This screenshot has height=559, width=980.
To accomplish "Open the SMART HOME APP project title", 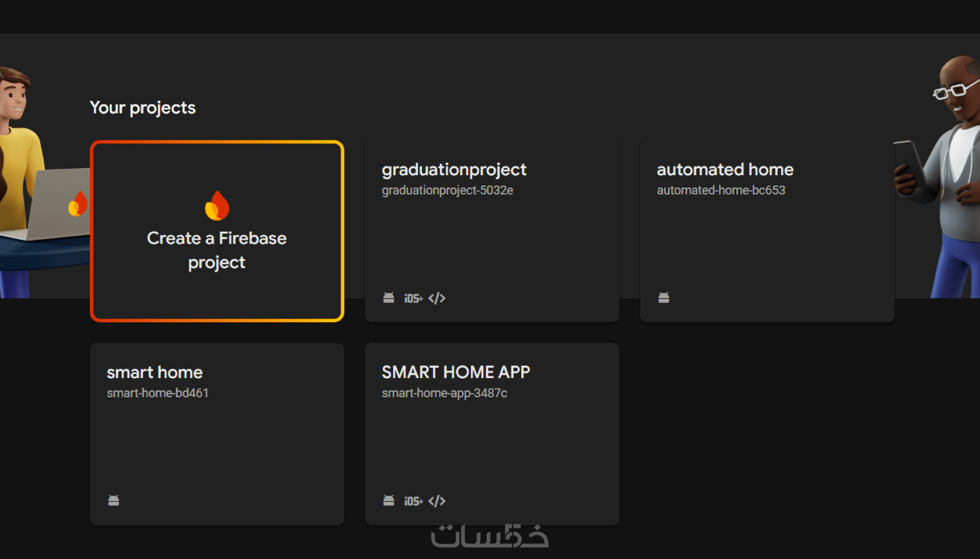I will point(456,372).
